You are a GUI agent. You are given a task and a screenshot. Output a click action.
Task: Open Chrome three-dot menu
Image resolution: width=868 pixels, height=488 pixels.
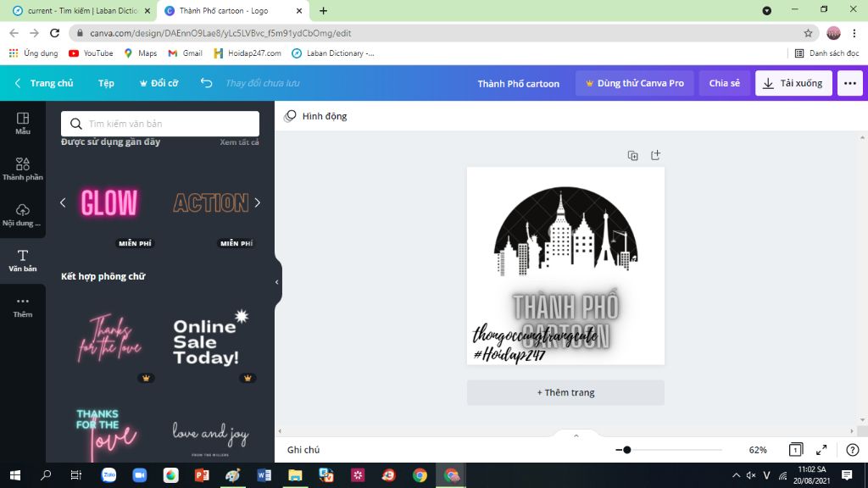click(854, 33)
